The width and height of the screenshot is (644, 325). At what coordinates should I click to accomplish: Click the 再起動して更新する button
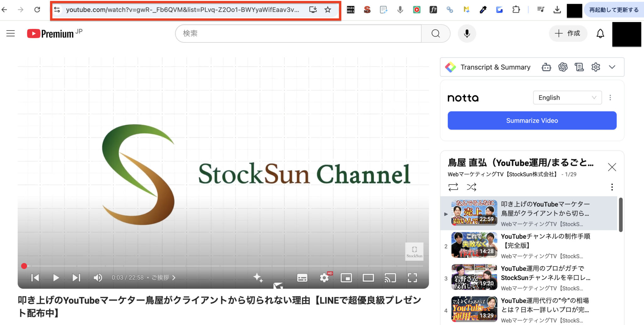click(613, 10)
